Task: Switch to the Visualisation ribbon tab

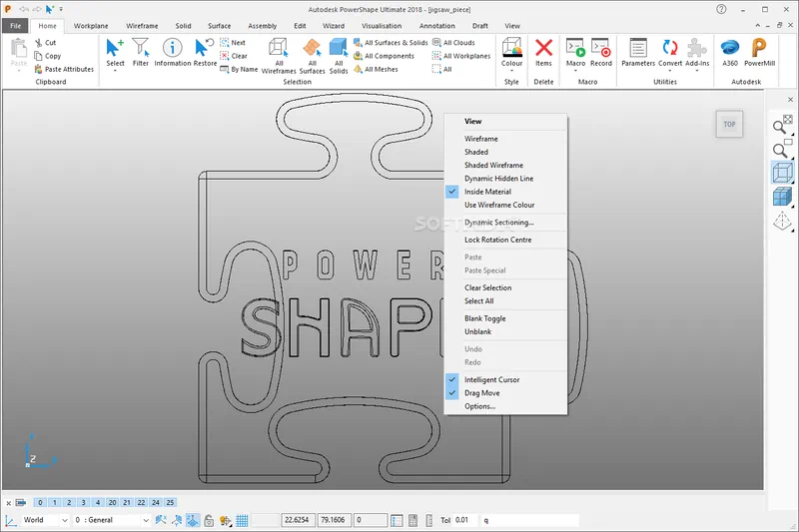Action: (382, 26)
